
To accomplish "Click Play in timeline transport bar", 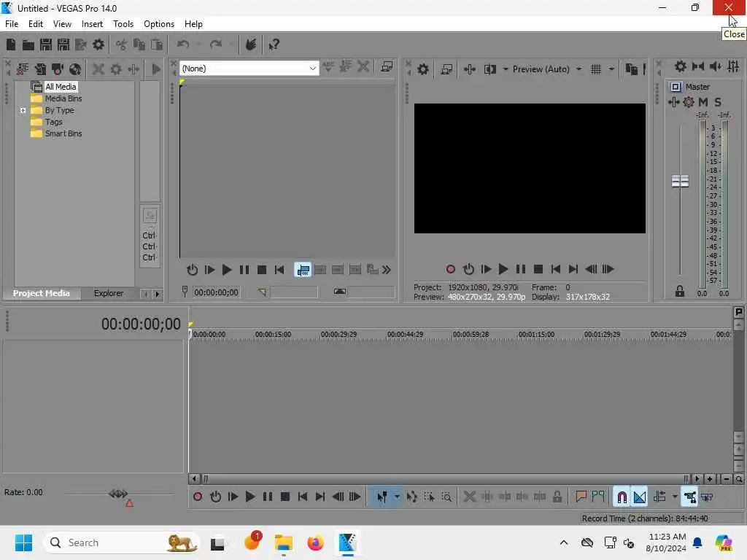I will coord(250,497).
